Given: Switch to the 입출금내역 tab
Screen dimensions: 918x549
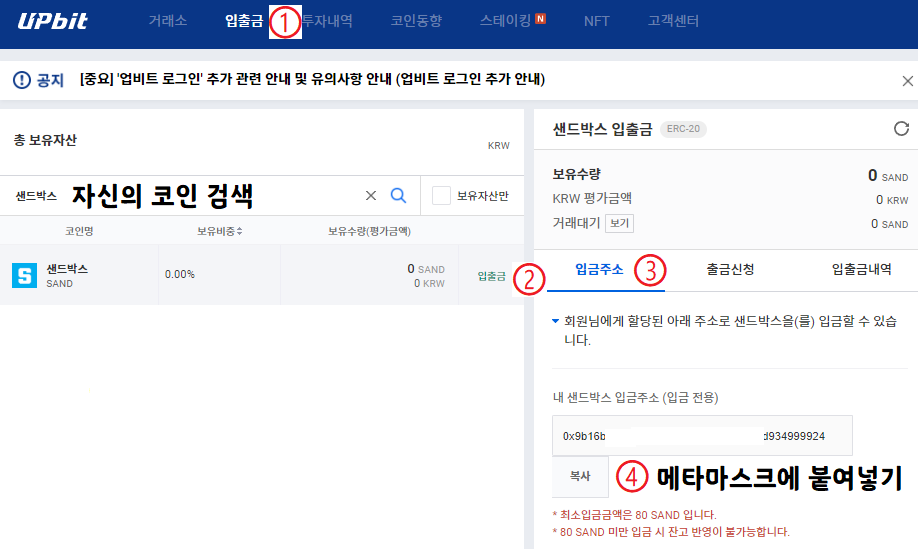Looking at the screenshot, I should (861, 269).
